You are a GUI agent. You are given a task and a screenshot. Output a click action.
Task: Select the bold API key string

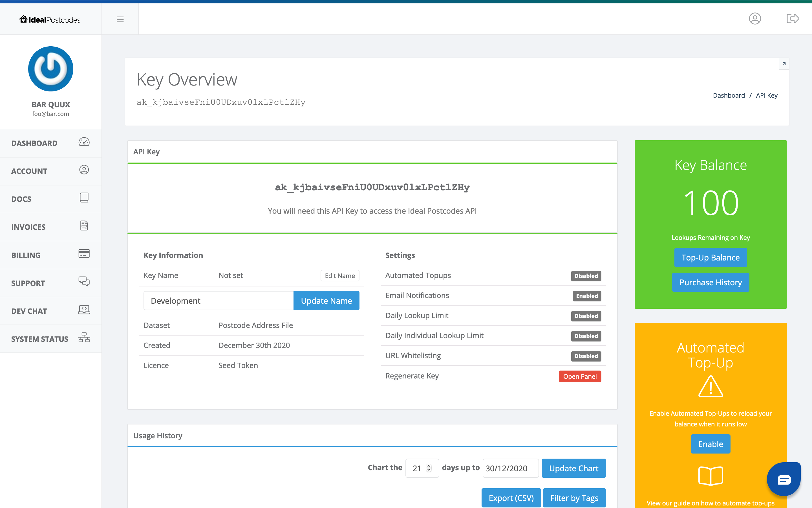pos(372,187)
